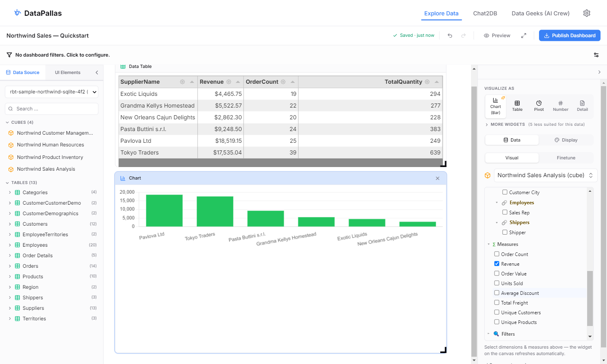Image resolution: width=607 pixels, height=364 pixels.
Task: Switch to Data Geeks (AI Crew) tab
Action: pos(541,13)
